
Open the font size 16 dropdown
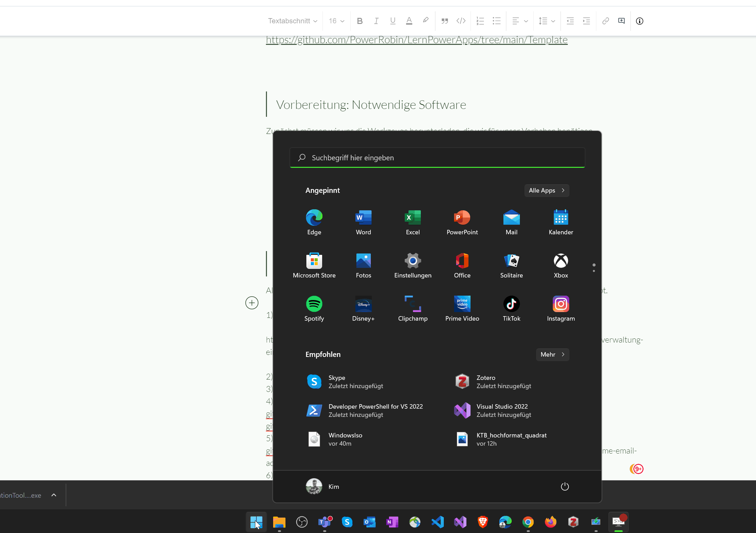coord(336,21)
